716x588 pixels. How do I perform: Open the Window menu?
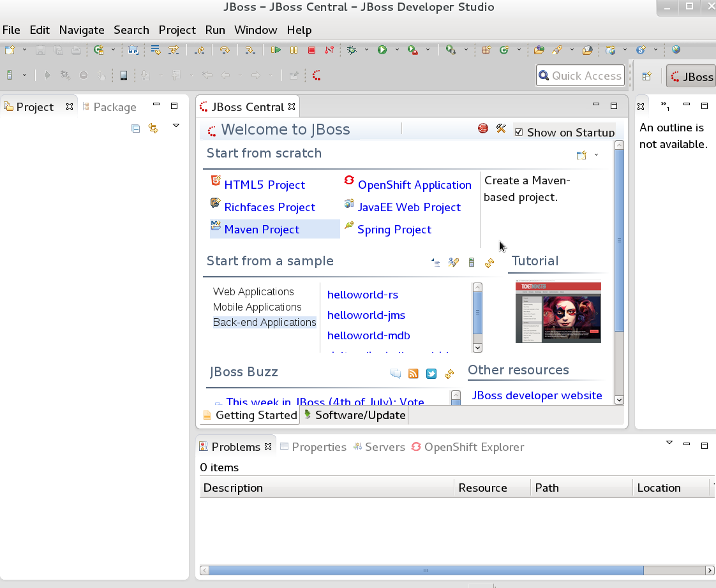(x=256, y=30)
